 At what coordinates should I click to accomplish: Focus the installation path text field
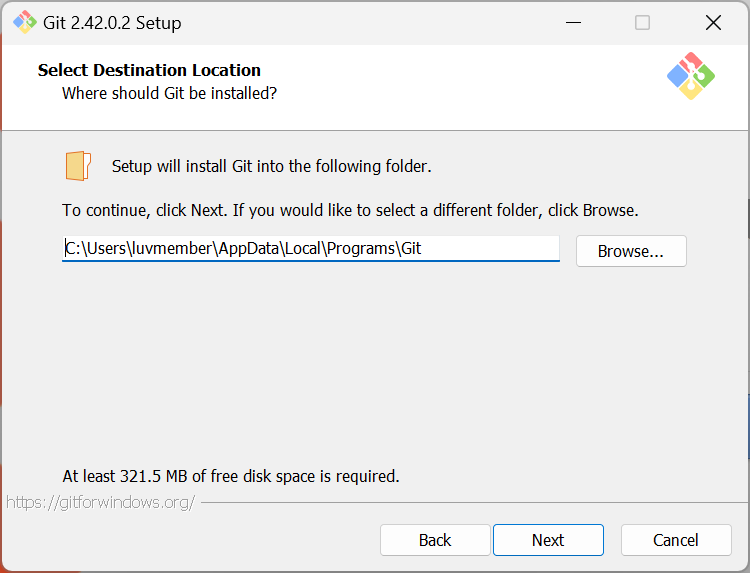[x=310, y=248]
